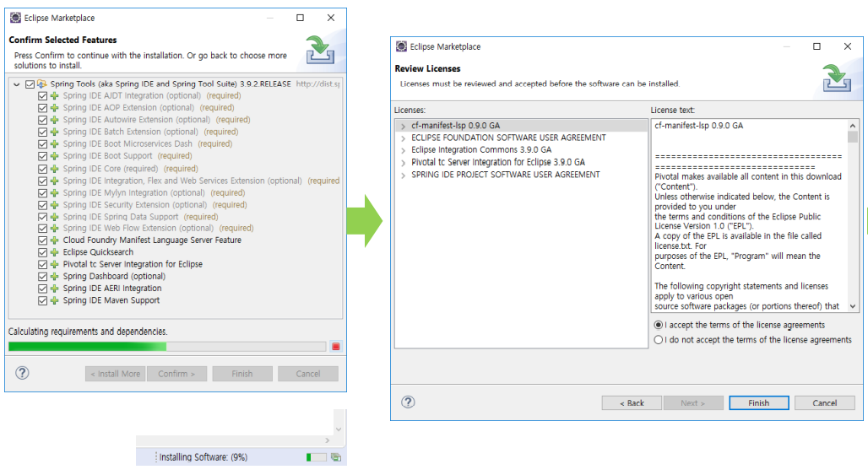Cancel the Review Licenses dialog
This screenshot has height=475, width=868.
(824, 403)
